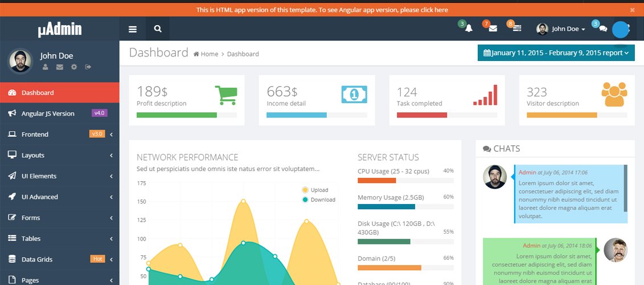Click the user profile icon under sidebar name
The width and height of the screenshot is (644, 285).
click(46, 67)
